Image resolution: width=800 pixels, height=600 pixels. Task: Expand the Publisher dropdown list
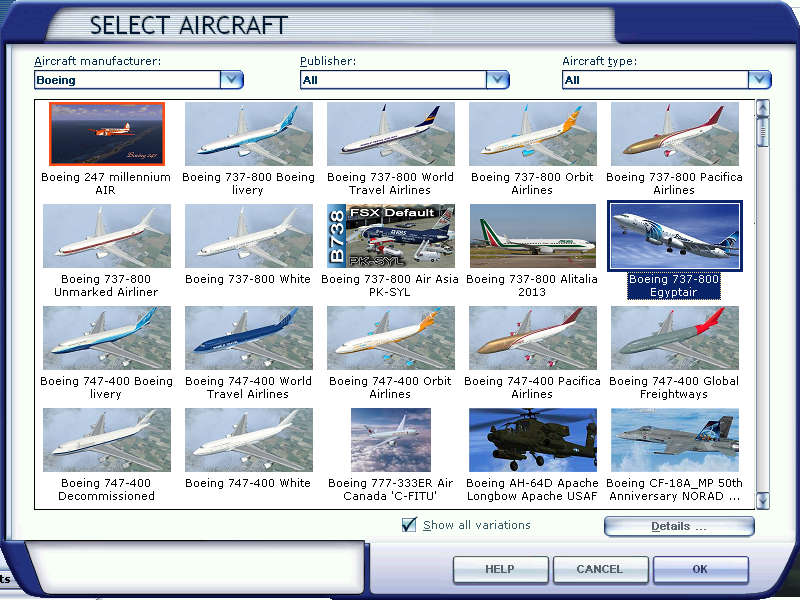497,80
